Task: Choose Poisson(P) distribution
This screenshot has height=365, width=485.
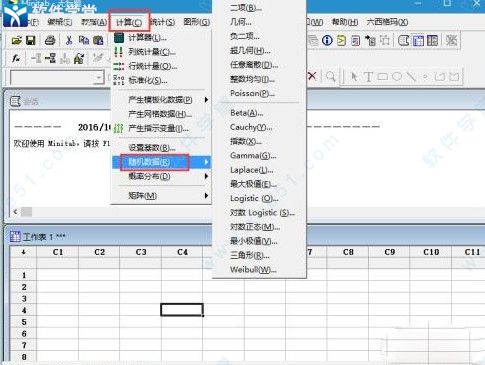Action: pyautogui.click(x=252, y=93)
